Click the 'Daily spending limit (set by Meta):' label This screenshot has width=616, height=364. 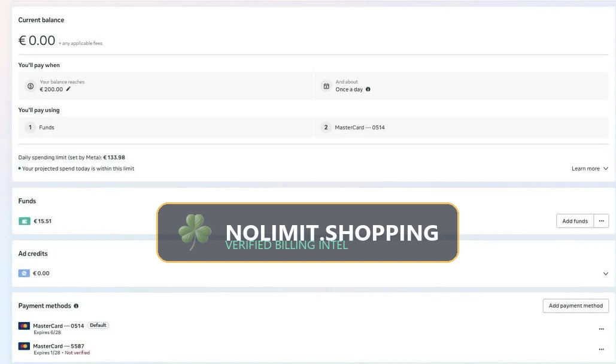[60, 157]
